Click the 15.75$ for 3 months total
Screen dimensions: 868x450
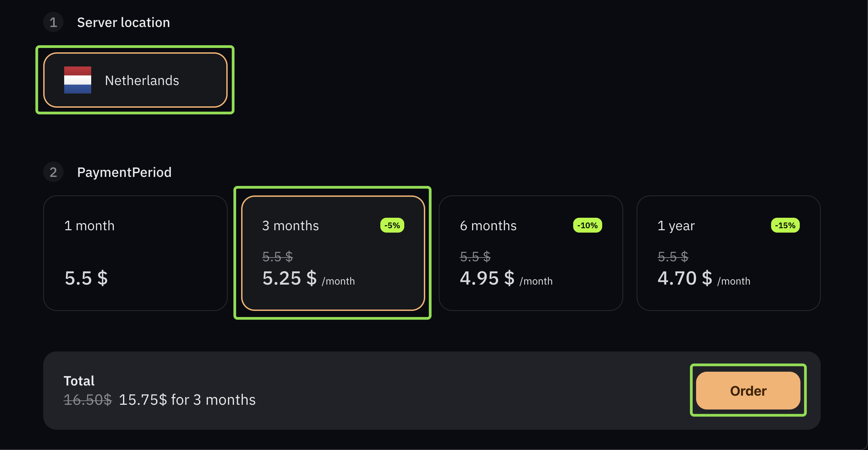tap(187, 400)
